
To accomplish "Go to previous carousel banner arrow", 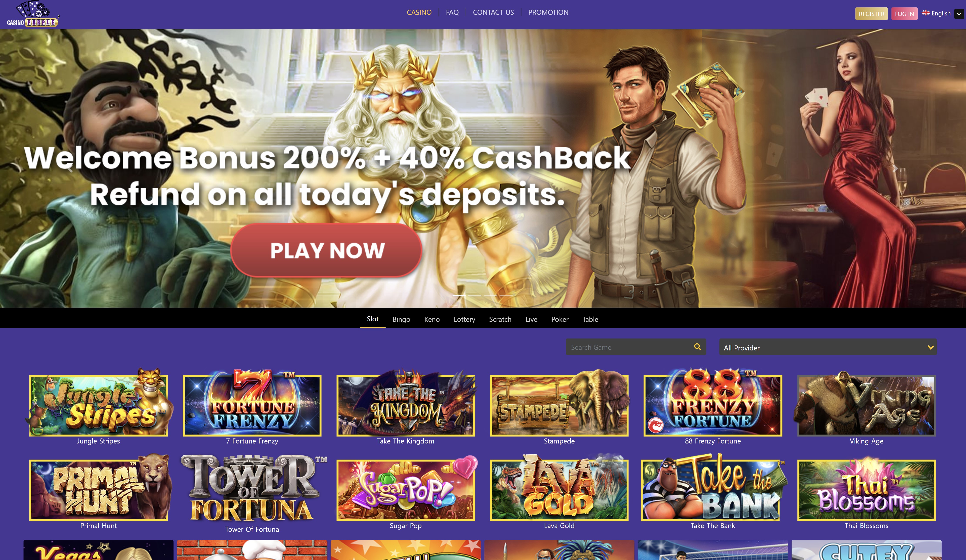I will pos(70,169).
